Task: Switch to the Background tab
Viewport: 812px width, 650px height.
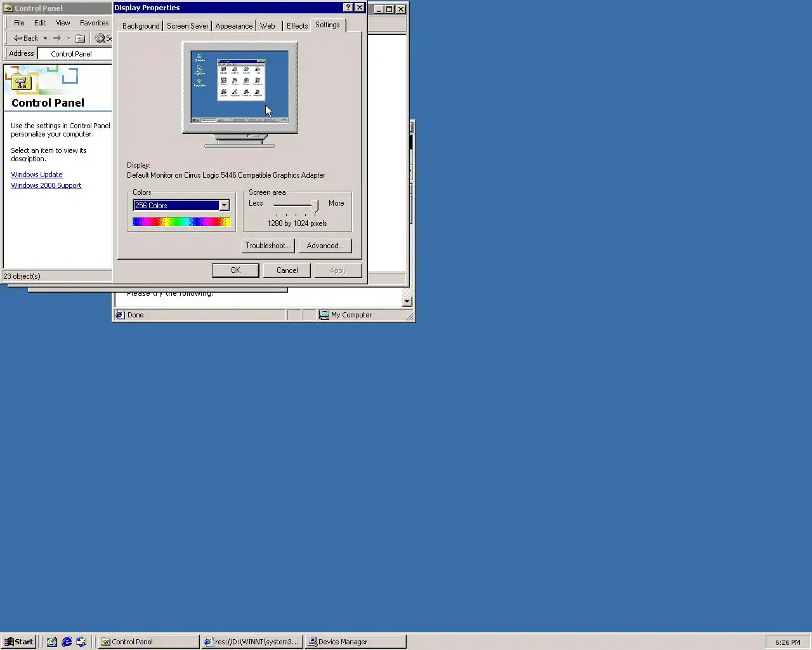Action: [141, 26]
